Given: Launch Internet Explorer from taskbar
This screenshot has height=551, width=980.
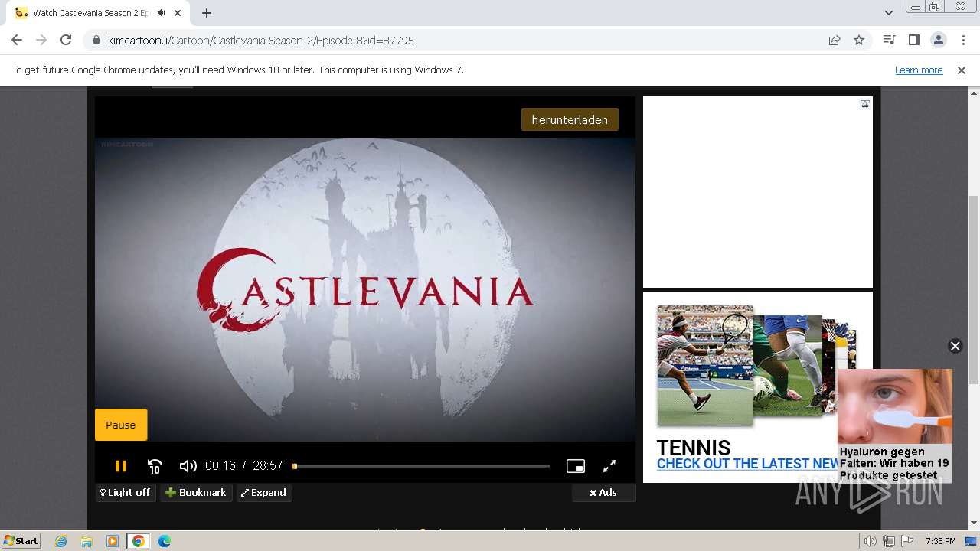Looking at the screenshot, I should (x=60, y=541).
